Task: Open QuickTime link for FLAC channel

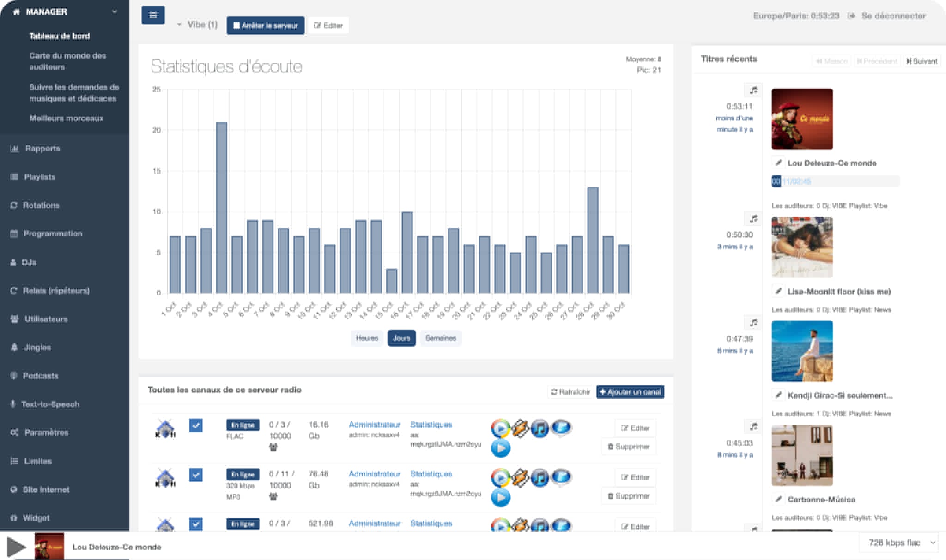Action: (561, 428)
